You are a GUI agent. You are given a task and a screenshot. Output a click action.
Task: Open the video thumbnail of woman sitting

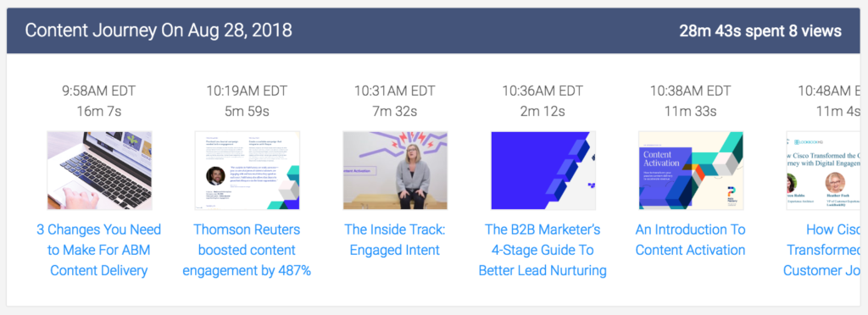[395, 170]
